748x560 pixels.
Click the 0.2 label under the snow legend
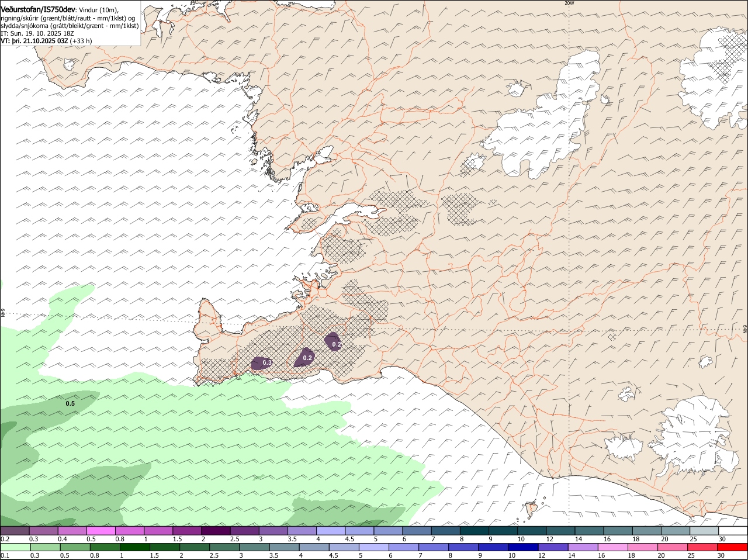tap(5, 539)
